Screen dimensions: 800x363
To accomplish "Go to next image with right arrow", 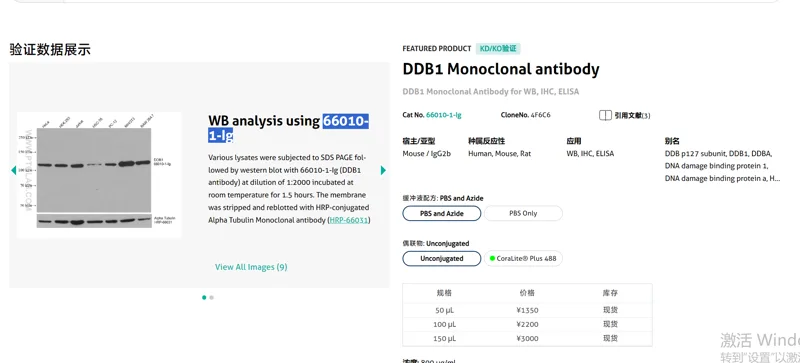I will click(x=383, y=171).
